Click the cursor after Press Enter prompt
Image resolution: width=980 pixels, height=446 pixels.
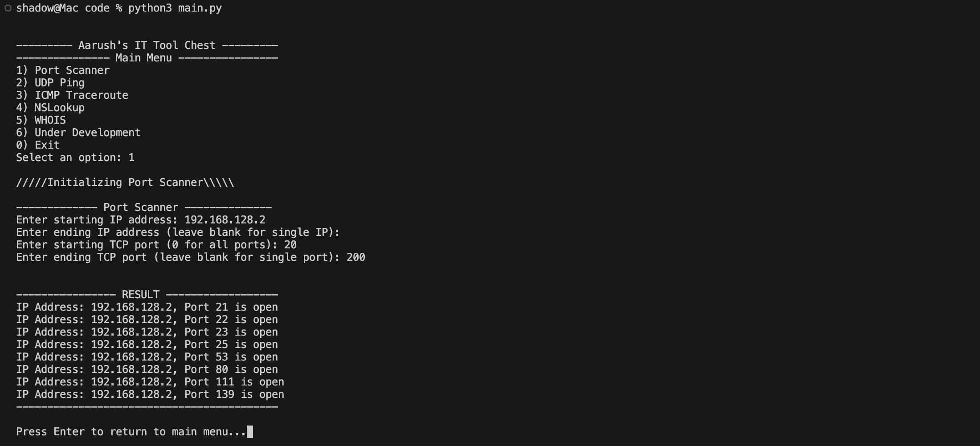tap(250, 432)
